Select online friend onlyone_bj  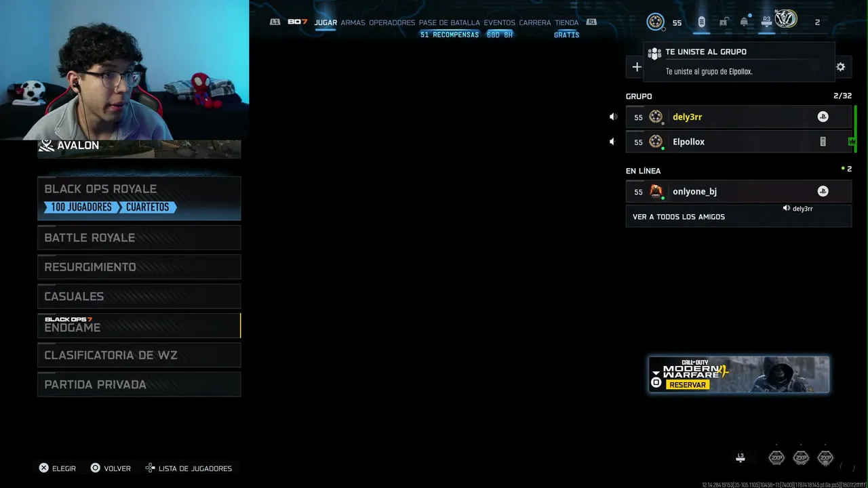[x=738, y=191]
